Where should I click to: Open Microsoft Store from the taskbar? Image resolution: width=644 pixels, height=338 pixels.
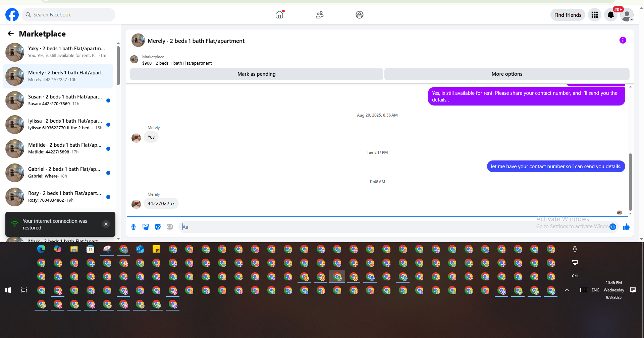coord(91,249)
